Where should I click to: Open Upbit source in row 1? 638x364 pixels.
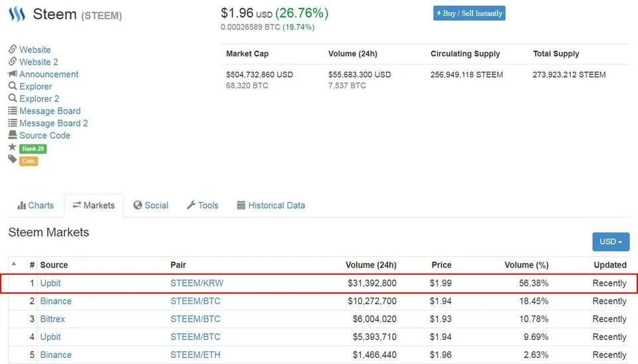click(x=51, y=283)
